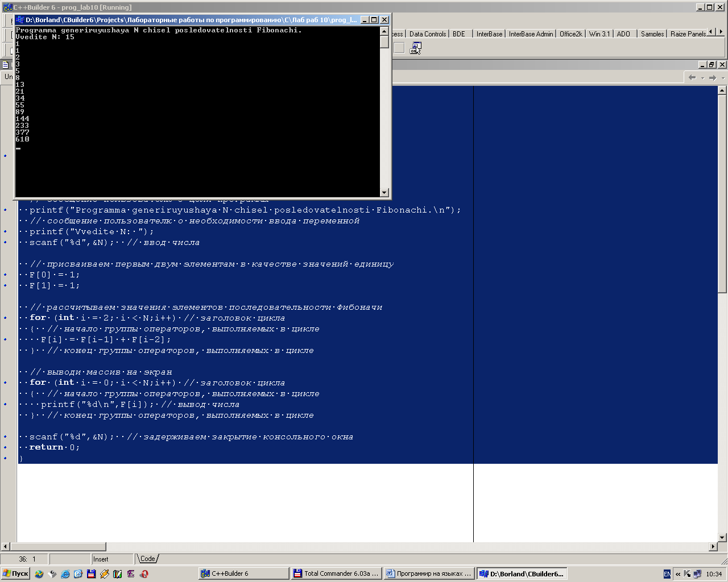Toggle breakpoint on the F[1] = 1 line
Viewport: 728px width, 582px height.
pos(6,285)
